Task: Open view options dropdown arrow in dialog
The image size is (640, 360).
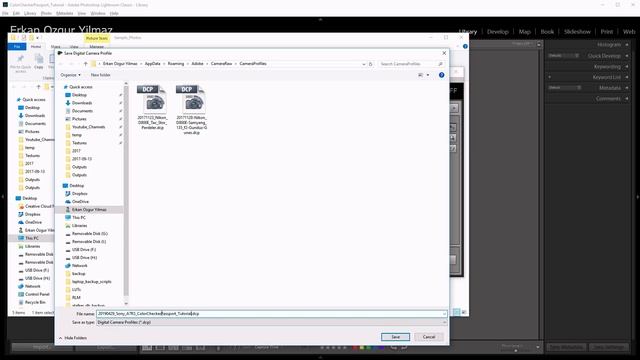Action: [428, 75]
